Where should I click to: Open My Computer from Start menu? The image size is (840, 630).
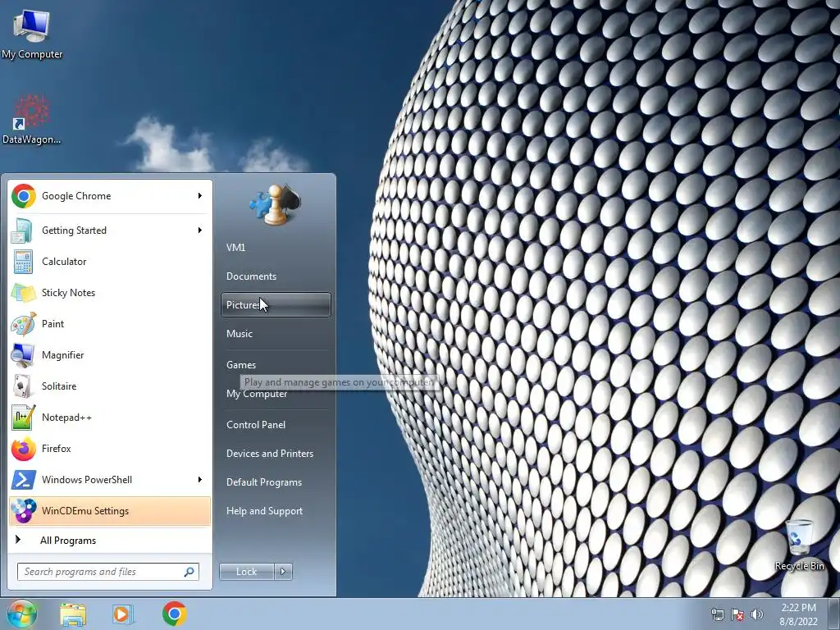(276, 394)
